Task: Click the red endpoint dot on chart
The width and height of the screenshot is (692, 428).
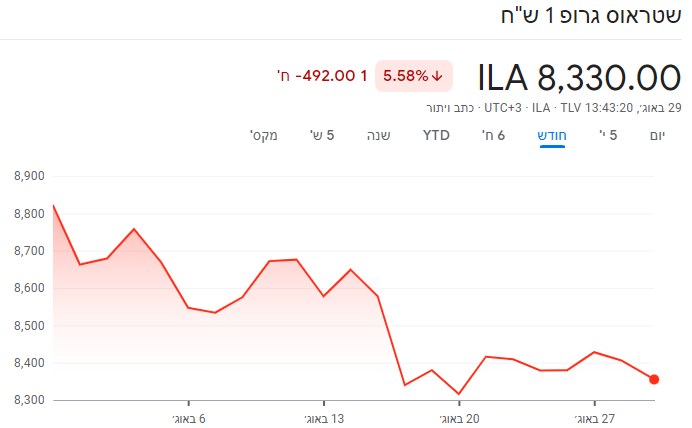Action: 654,379
